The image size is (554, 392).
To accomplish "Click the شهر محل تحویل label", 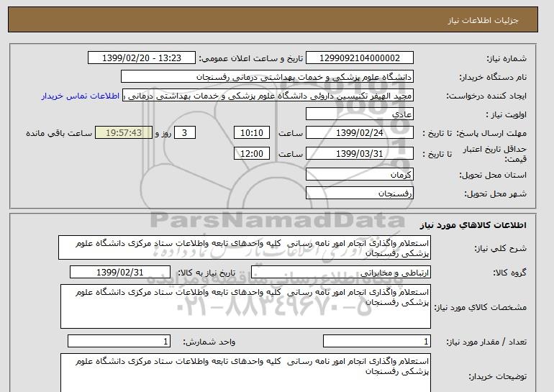I will coord(495,194).
